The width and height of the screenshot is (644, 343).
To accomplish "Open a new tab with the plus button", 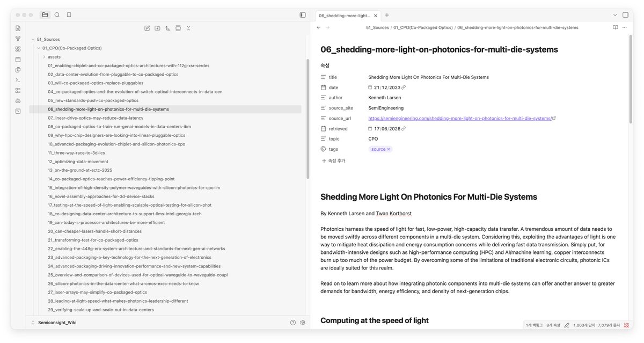I will pyautogui.click(x=387, y=15).
